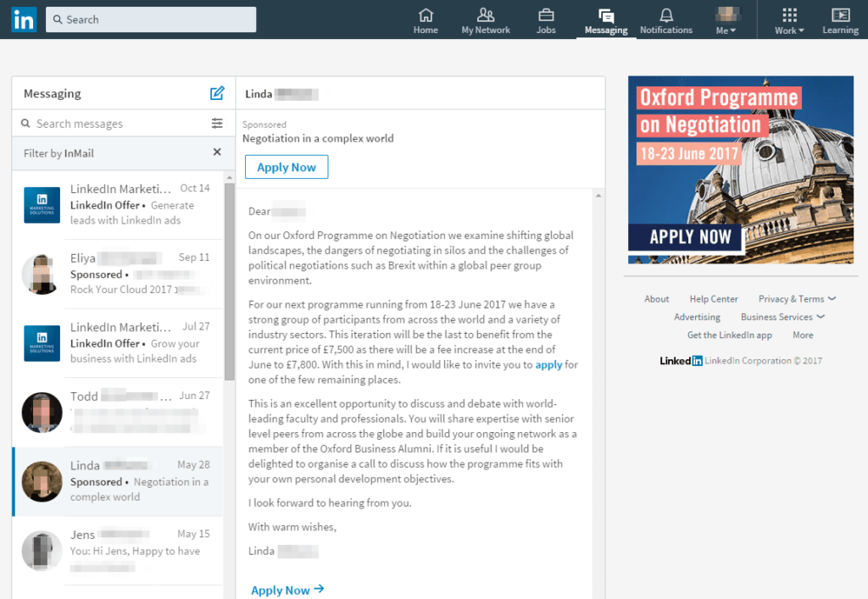Click the 'Messaging' panel heading
Screen dimensions: 868x599
52,93
